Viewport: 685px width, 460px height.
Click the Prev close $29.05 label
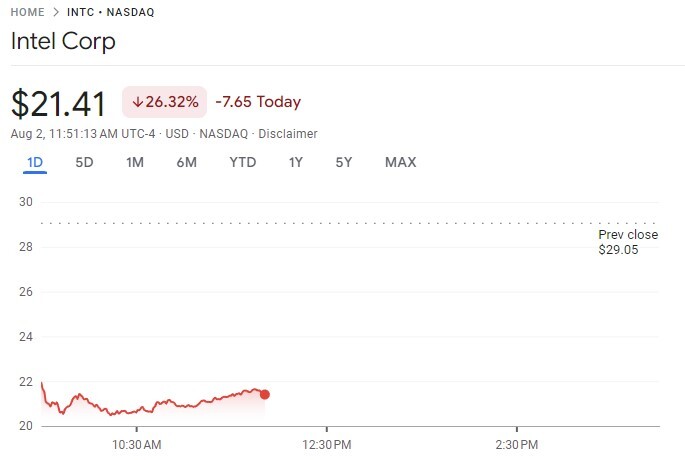click(628, 242)
